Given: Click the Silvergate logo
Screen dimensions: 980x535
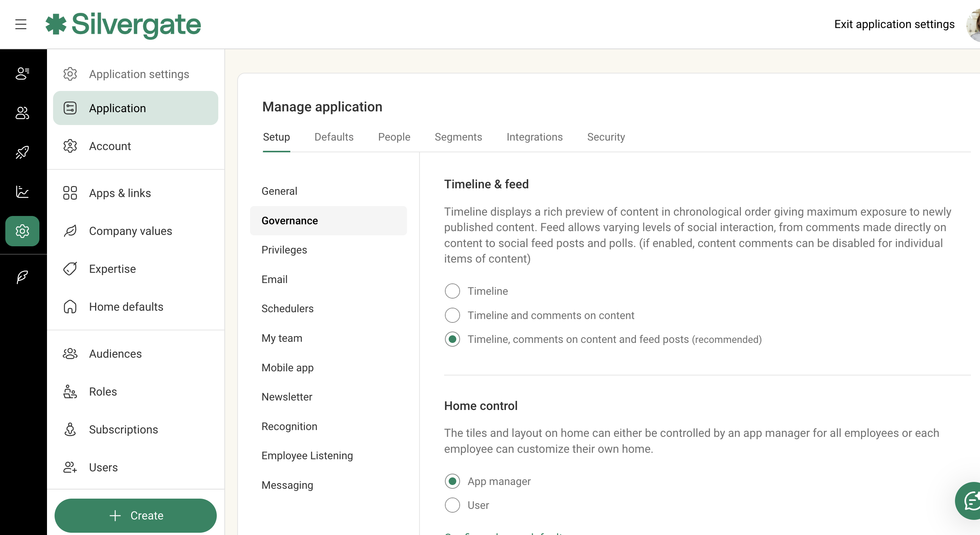Looking at the screenshot, I should point(123,24).
